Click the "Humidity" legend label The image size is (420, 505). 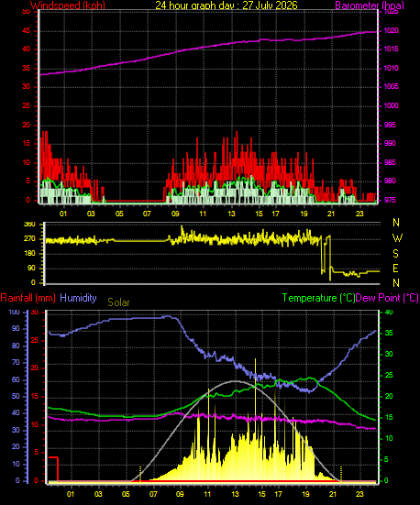tap(78, 298)
